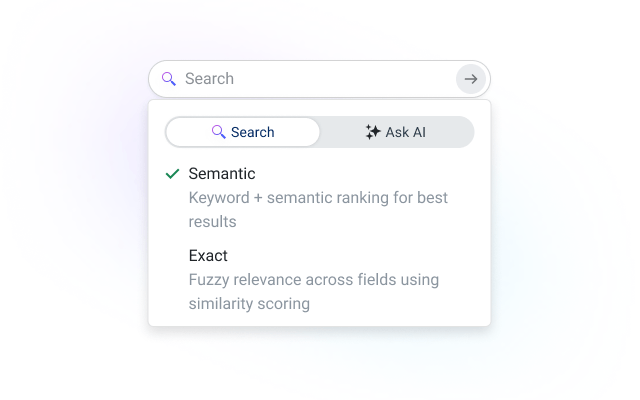Focus the Search text input field
The height and width of the screenshot is (400, 640).
point(310,79)
